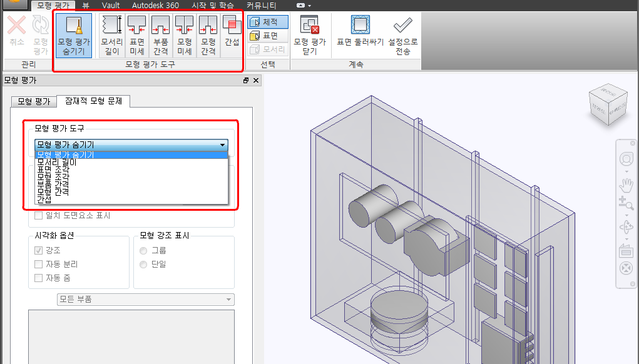Close the navigation bar
This screenshot has width=639, height=364.
pyautogui.click(x=633, y=143)
